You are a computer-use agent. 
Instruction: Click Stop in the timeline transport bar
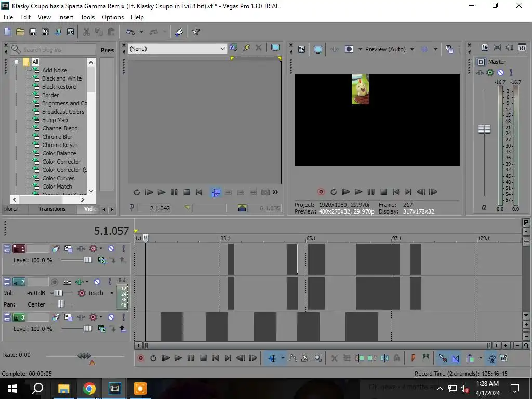tap(203, 358)
